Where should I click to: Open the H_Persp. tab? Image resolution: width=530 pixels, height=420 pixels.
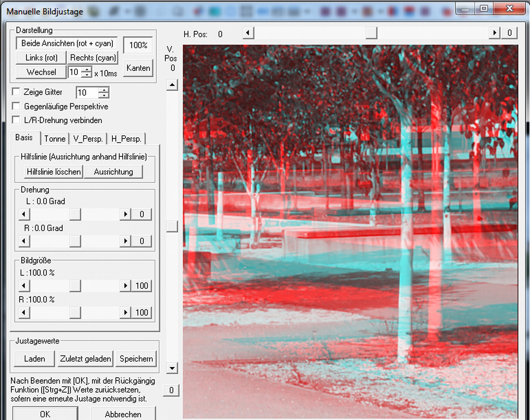pos(126,139)
